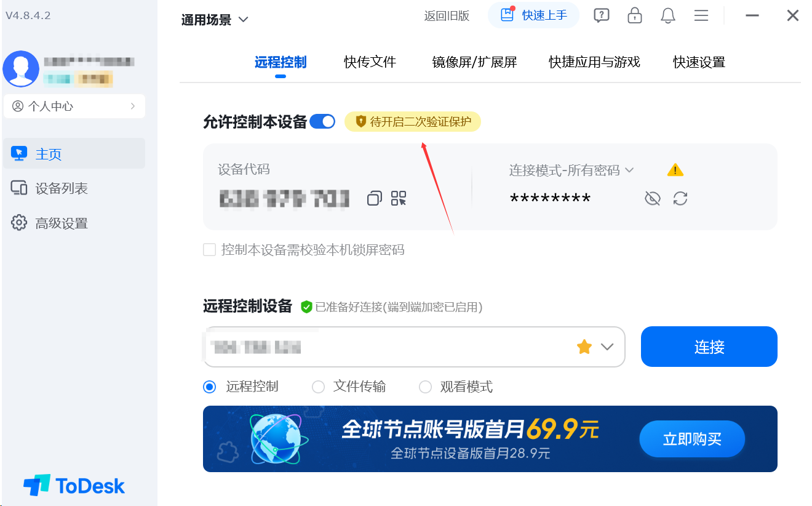Check the lock screen password verification box
This screenshot has width=812, height=506.
pos(210,249)
